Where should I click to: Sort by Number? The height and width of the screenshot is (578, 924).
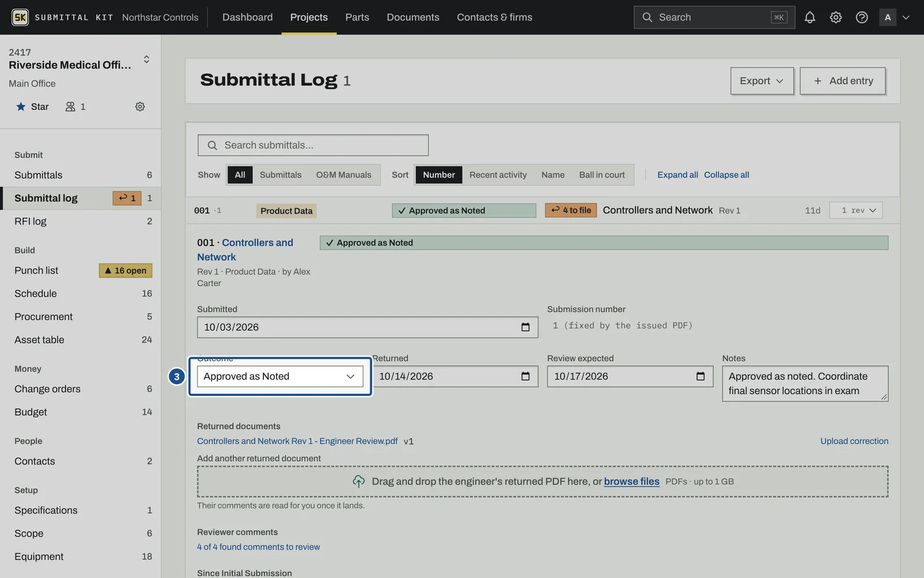pyautogui.click(x=439, y=175)
